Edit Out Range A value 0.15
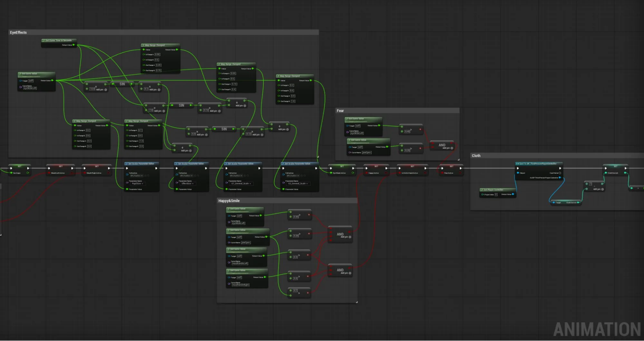This screenshot has height=341, width=644. pos(234,84)
